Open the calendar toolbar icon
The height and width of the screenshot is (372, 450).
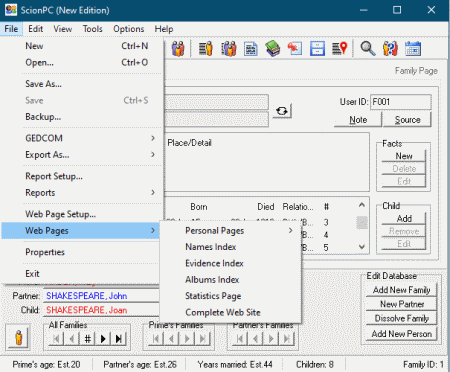click(413, 49)
